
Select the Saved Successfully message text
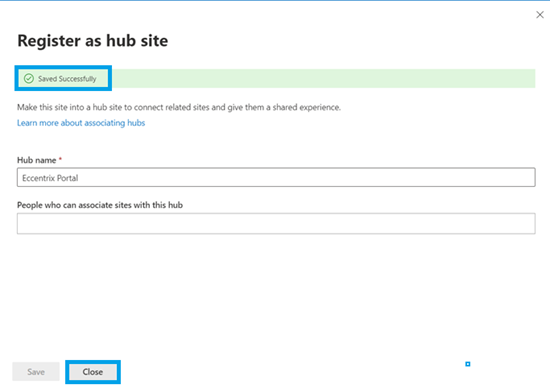(67, 79)
